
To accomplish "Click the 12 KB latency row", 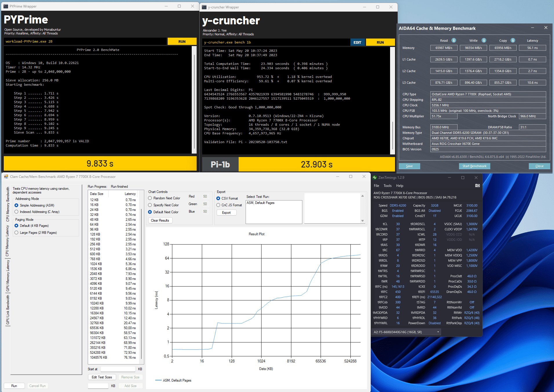I will [113, 200].
